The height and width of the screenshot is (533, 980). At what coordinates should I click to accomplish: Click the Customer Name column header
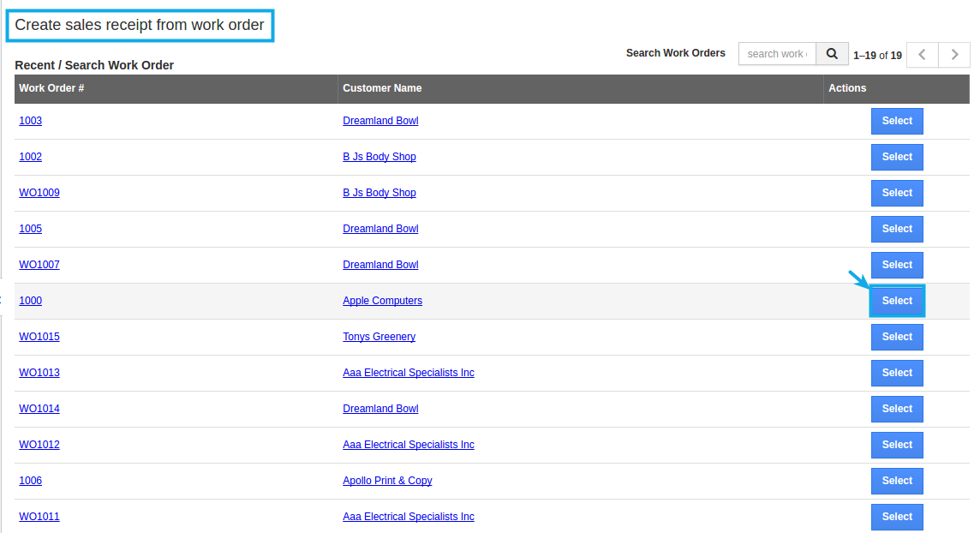click(381, 88)
